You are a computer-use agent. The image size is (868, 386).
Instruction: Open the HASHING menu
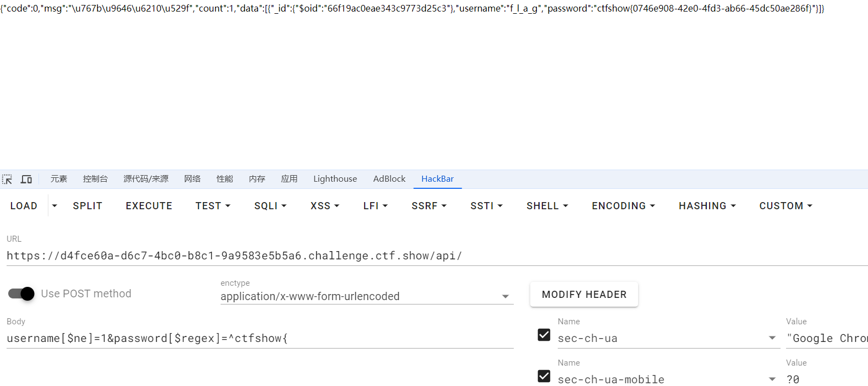tap(707, 206)
